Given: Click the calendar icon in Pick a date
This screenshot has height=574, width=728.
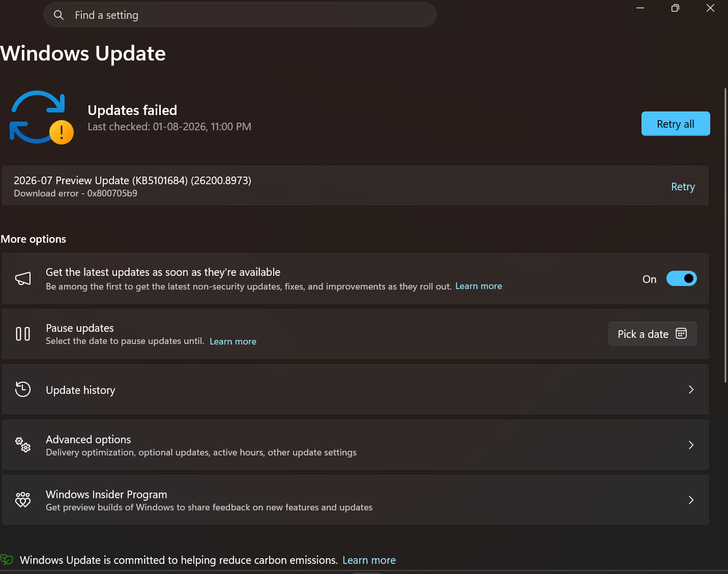Looking at the screenshot, I should pyautogui.click(x=681, y=334).
